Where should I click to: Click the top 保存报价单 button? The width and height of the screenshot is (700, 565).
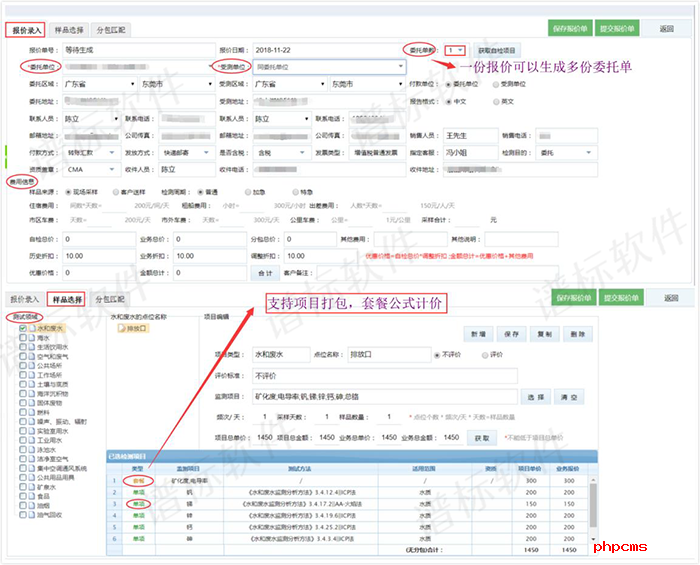tap(571, 29)
